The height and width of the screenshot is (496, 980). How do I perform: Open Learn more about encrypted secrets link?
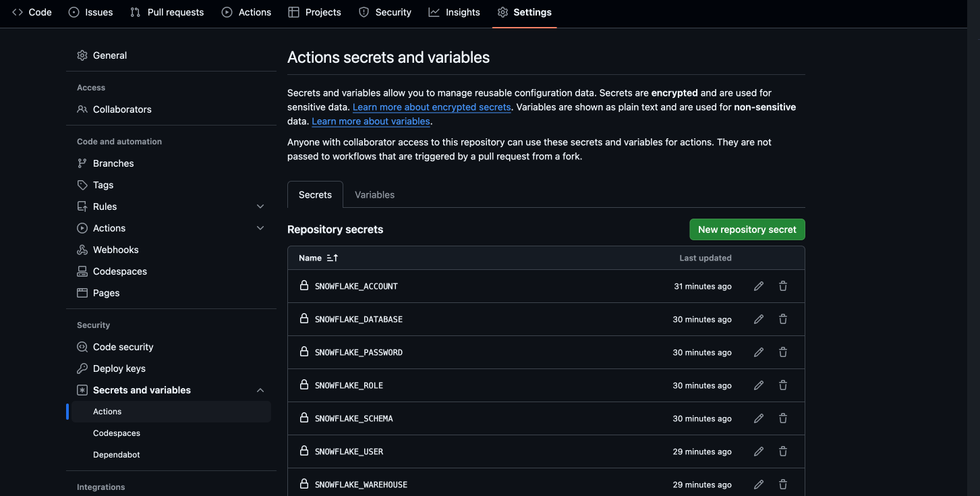coord(431,107)
